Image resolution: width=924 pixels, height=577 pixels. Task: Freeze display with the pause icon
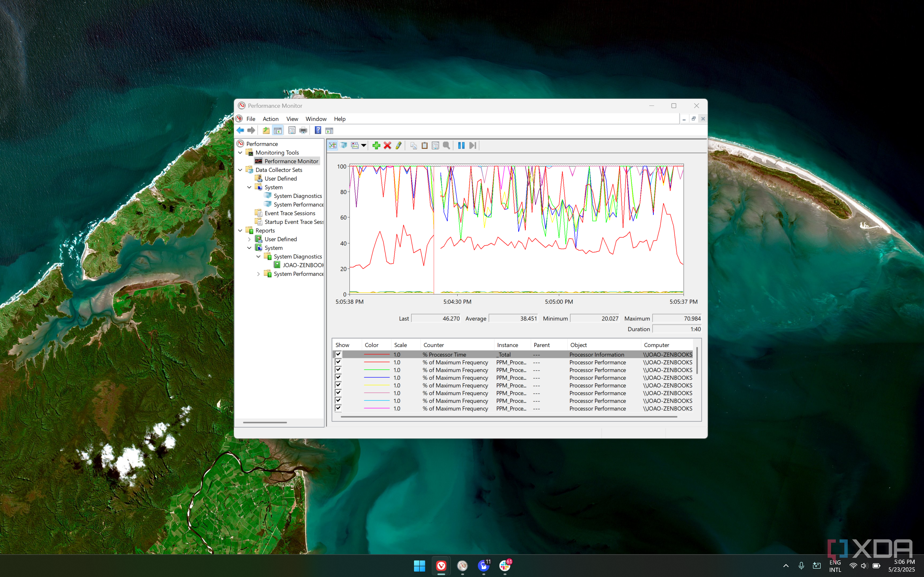[461, 145]
